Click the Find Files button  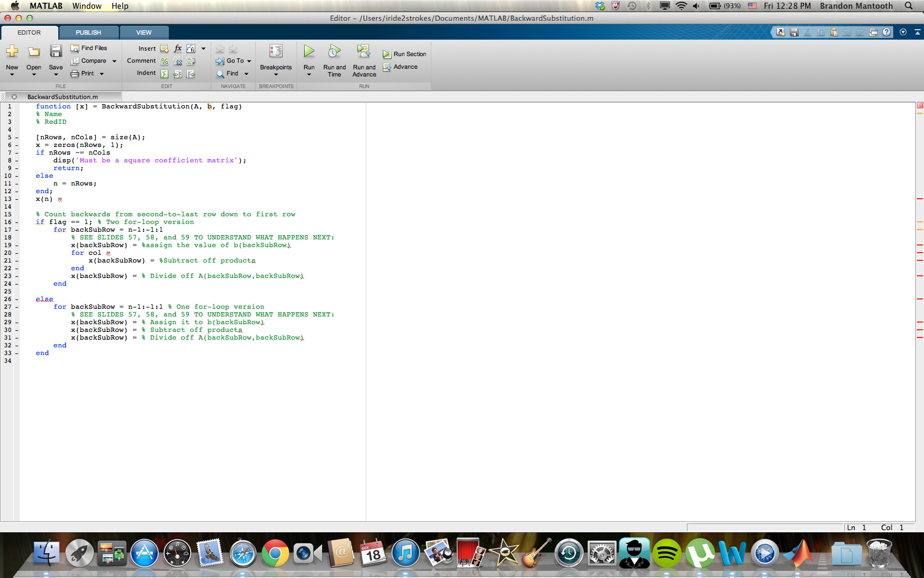[89, 48]
